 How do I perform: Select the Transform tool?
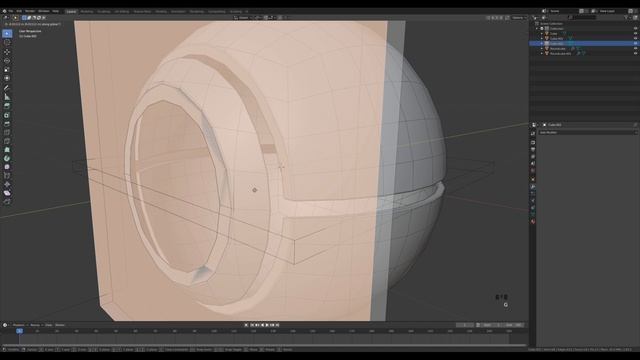coord(7,78)
